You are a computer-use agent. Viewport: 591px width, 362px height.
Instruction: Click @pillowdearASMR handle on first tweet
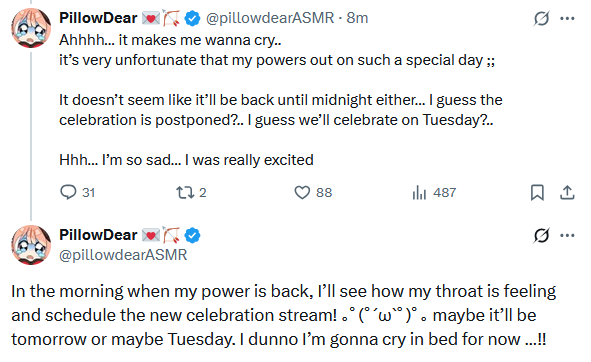(270, 18)
